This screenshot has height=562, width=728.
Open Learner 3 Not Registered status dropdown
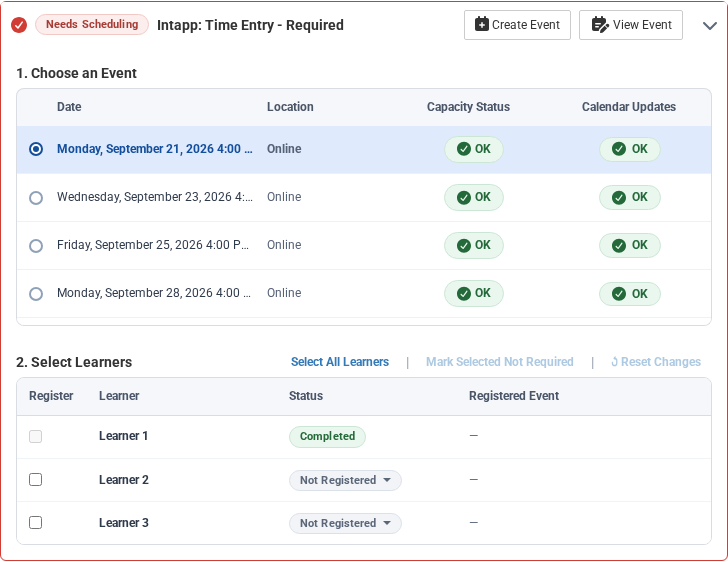click(x=345, y=523)
